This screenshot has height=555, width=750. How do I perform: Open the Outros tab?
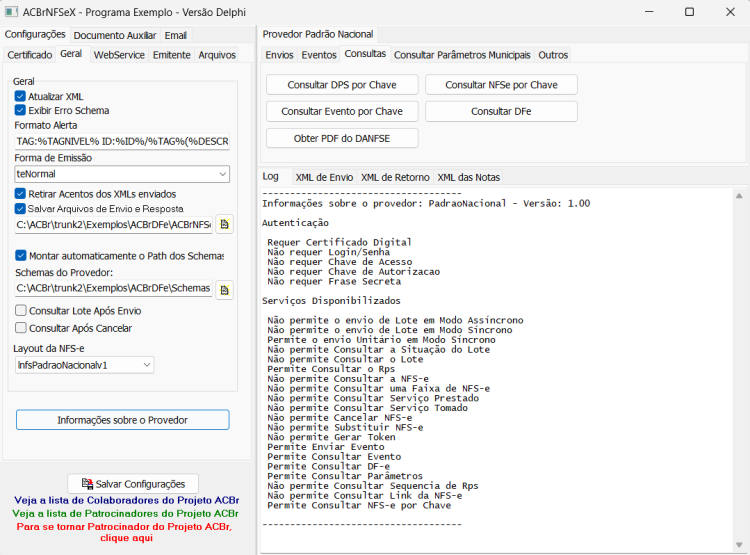[553, 55]
